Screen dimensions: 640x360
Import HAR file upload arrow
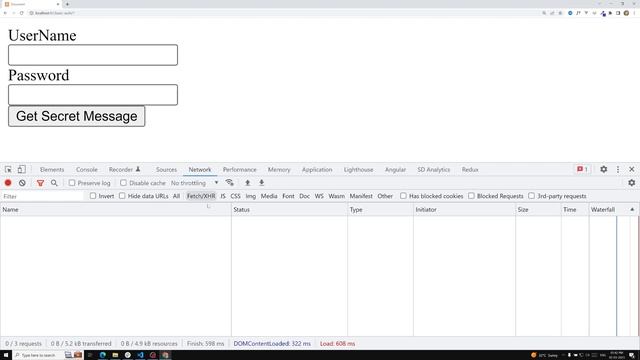247,182
